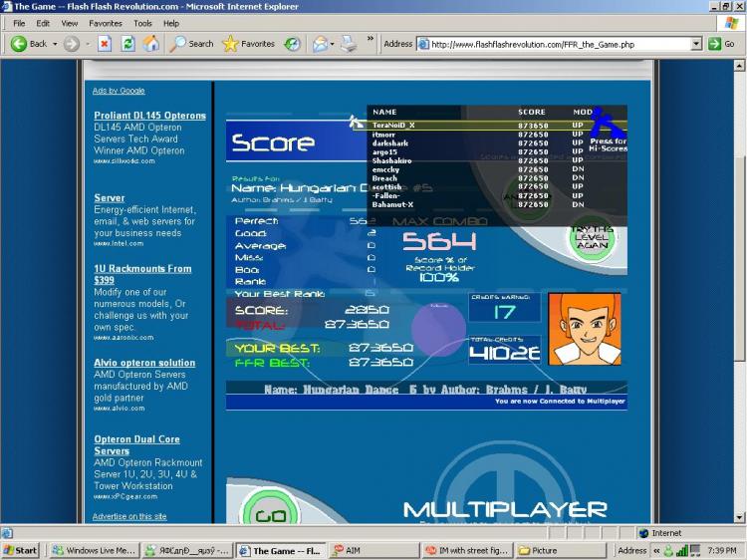Select darkshark high score row
Image resolution: width=747 pixels, height=560 pixels.
[x=479, y=142]
